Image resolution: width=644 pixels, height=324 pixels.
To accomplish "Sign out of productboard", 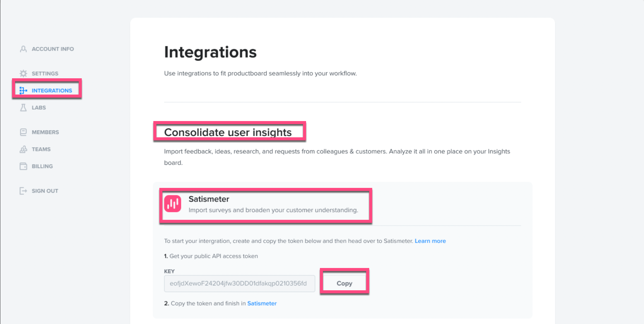I will (x=45, y=191).
